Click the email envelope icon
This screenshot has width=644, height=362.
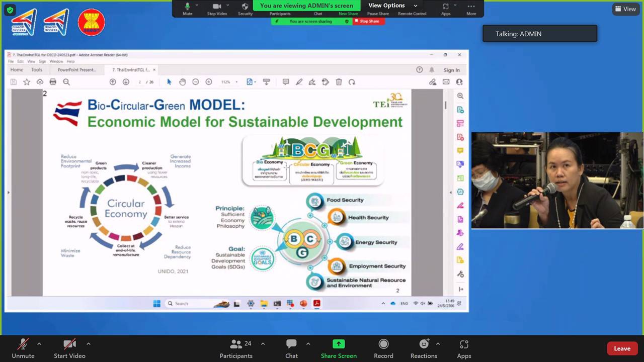[x=446, y=82]
